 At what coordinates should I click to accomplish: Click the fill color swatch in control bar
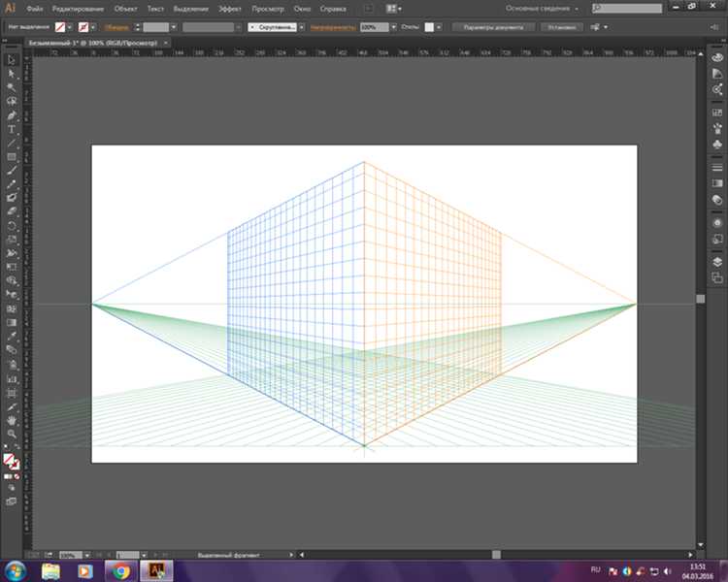(60, 27)
